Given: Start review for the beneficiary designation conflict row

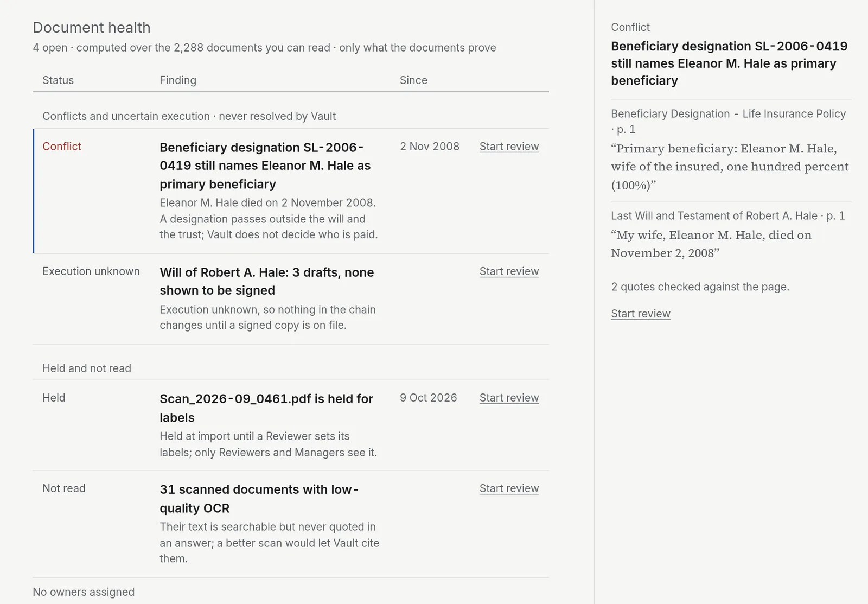Looking at the screenshot, I should click(509, 147).
